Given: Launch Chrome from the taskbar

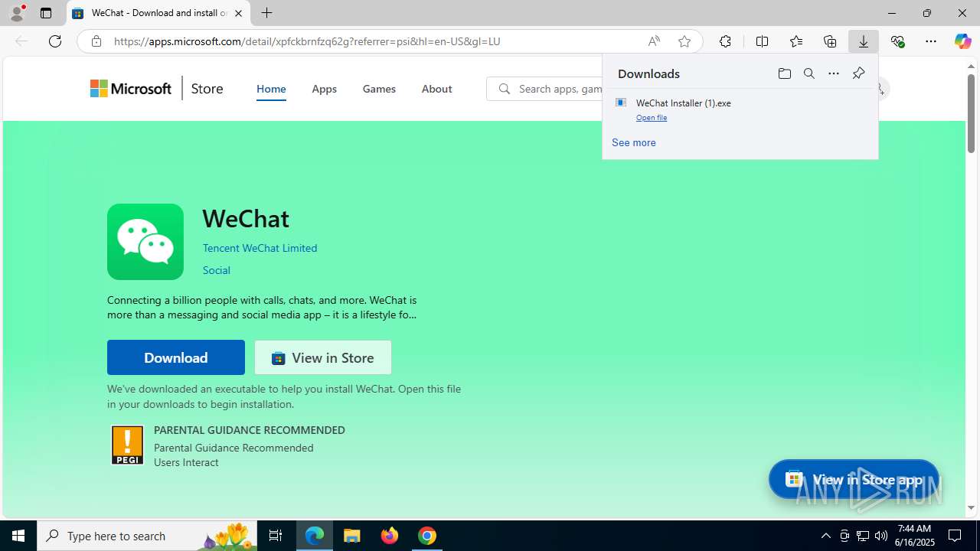Looking at the screenshot, I should click(427, 536).
